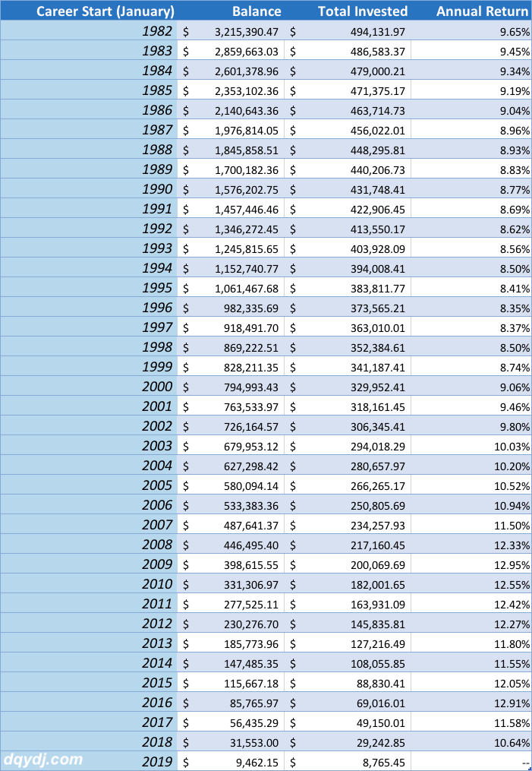Click the 2017 year cell
This screenshot has width=532, height=771.
(x=89, y=722)
